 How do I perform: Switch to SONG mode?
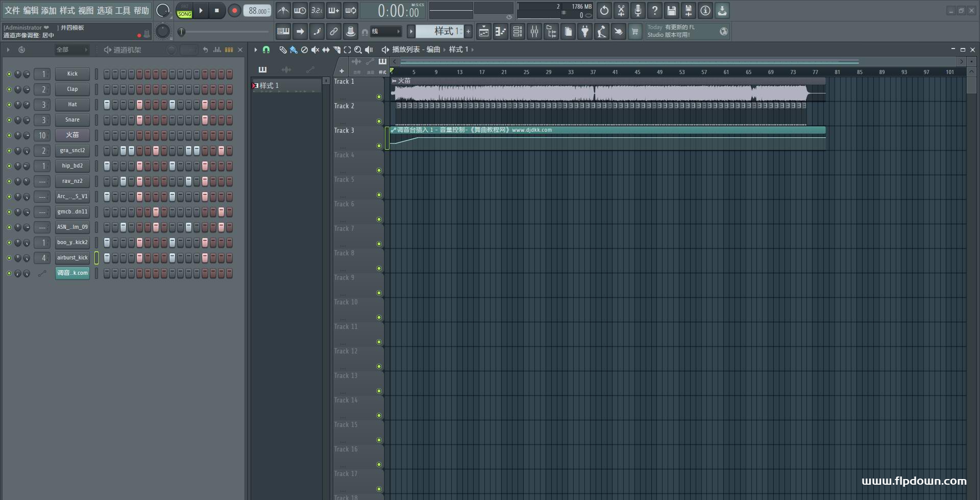point(184,14)
